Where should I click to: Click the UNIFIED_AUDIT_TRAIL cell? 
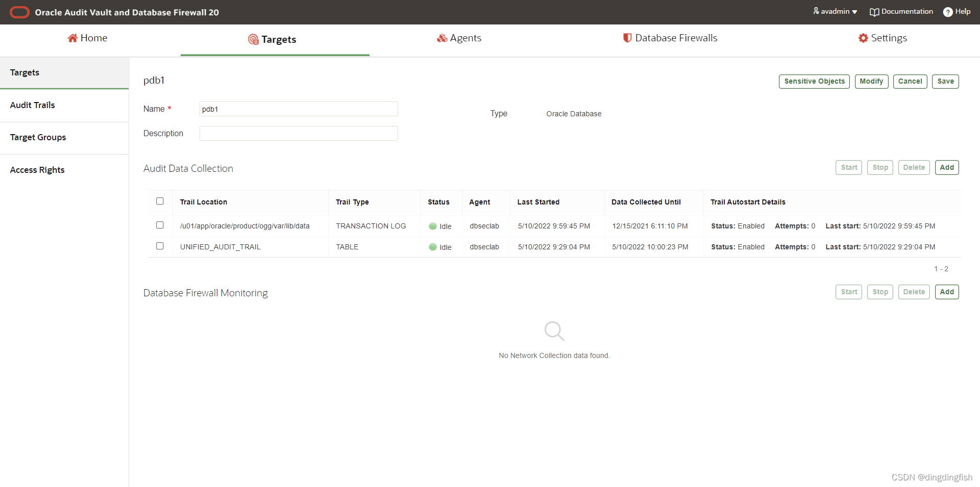pos(220,247)
